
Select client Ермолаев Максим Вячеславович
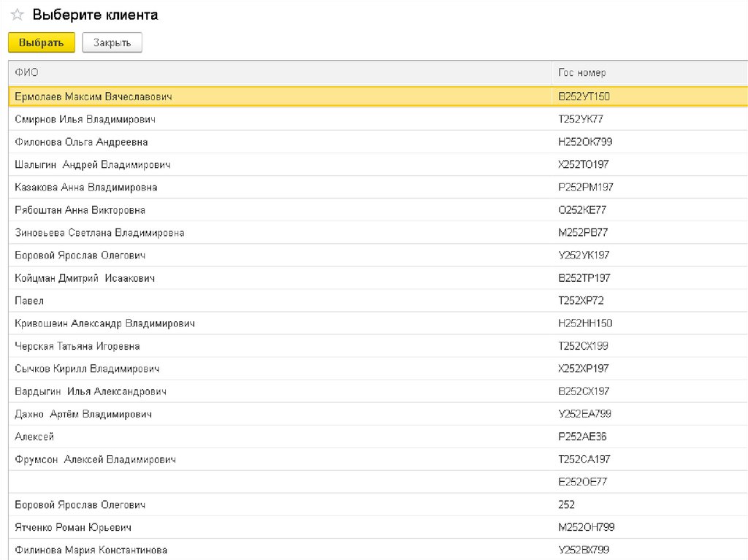93,96
